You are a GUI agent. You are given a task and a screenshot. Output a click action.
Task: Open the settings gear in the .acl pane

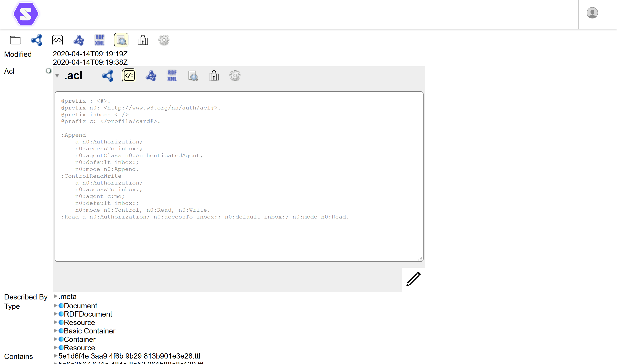235,75
